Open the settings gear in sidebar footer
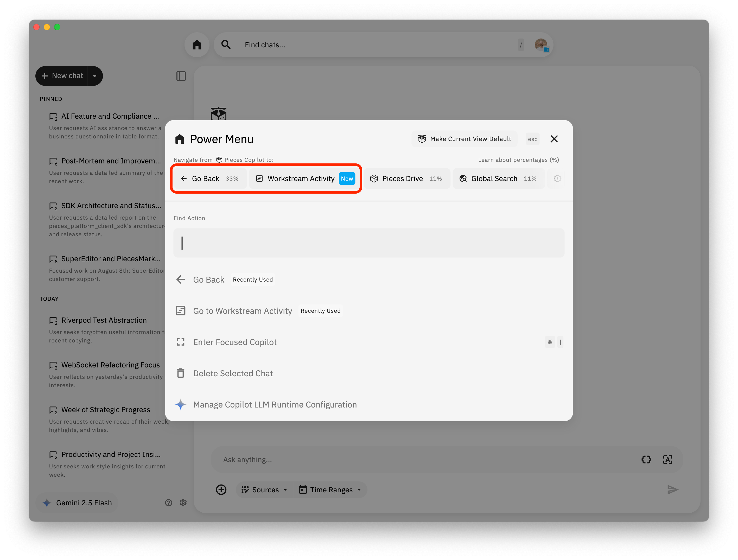The height and width of the screenshot is (560, 738). pyautogui.click(x=183, y=502)
